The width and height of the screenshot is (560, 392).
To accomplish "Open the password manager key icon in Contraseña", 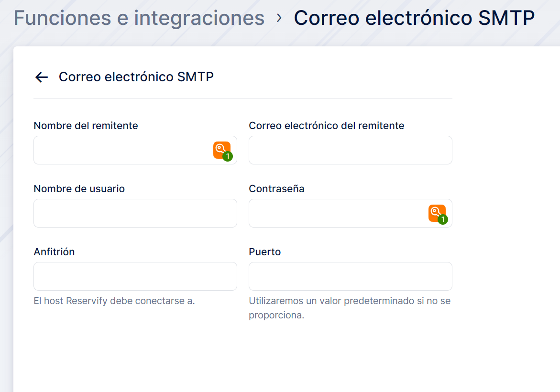I will (x=437, y=213).
